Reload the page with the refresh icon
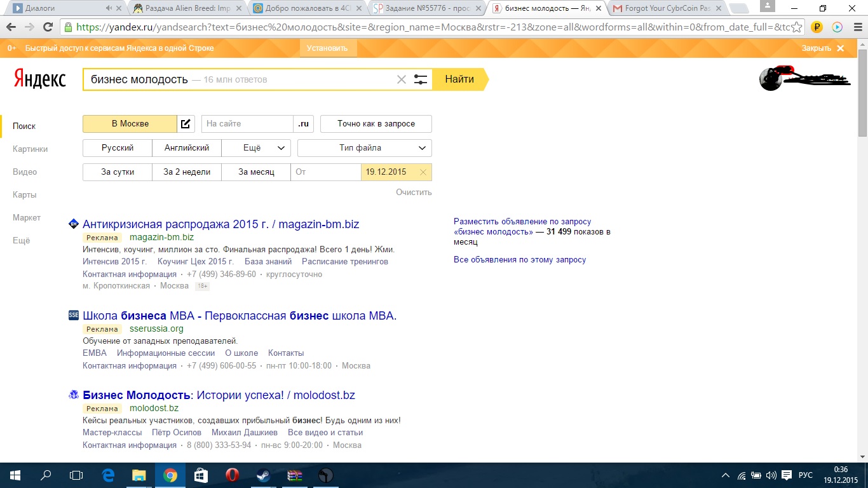The image size is (868, 488). tap(48, 27)
